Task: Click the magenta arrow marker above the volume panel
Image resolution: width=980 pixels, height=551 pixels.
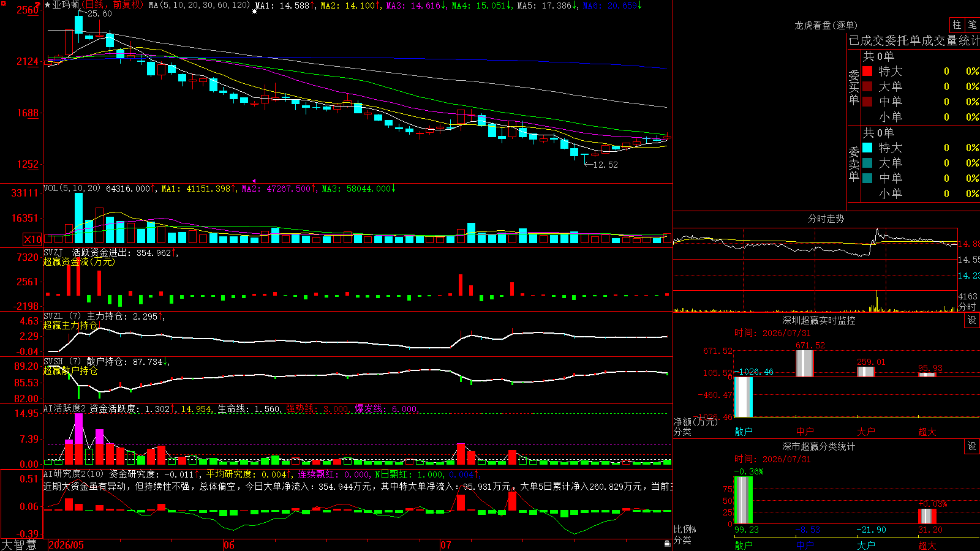Action: click(254, 181)
